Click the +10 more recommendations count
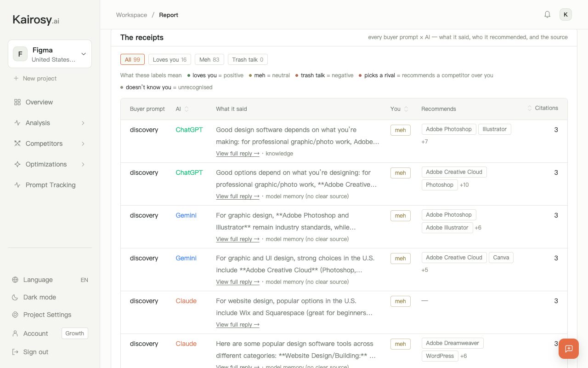 pos(464,185)
